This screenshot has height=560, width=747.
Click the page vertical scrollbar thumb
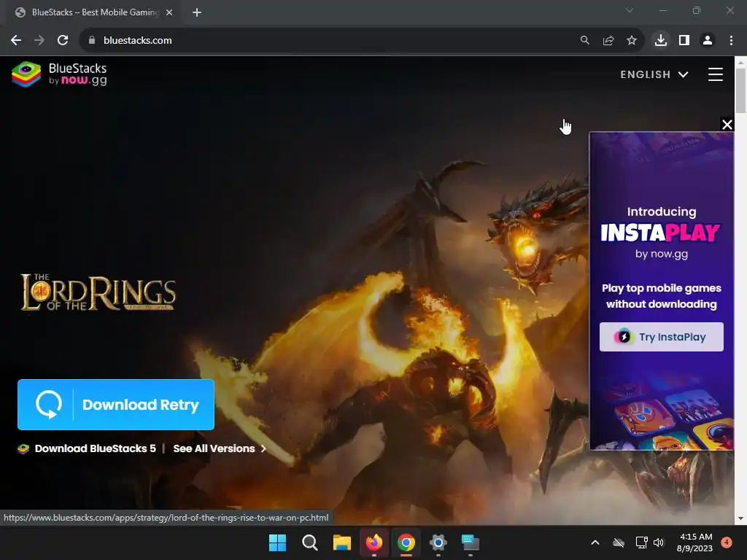(740, 90)
